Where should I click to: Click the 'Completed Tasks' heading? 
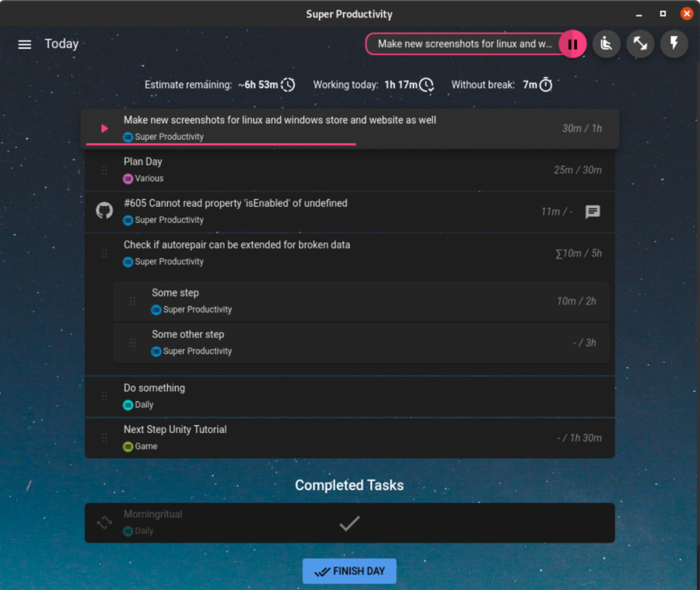pyautogui.click(x=349, y=485)
